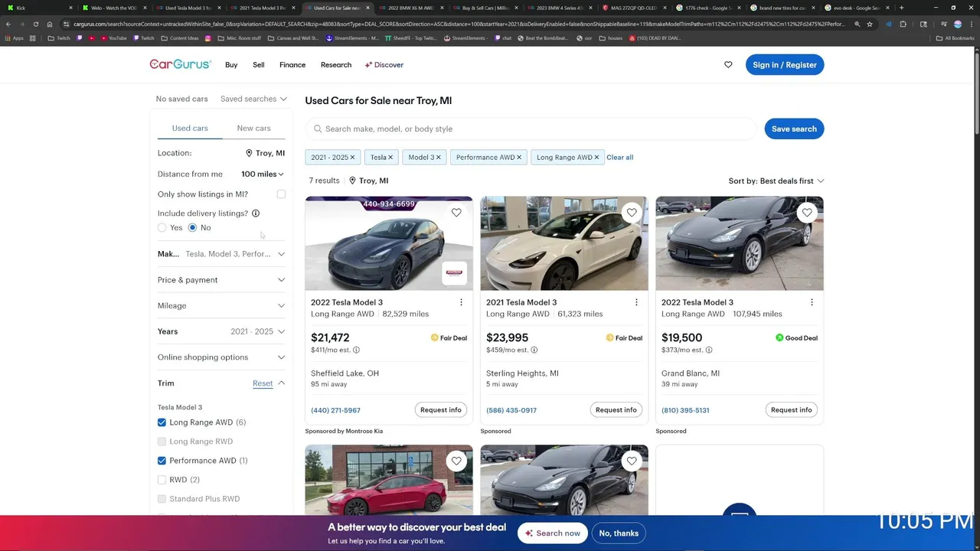Open more options for the $21,472 listing
This screenshot has width=980, height=551.
coord(461,302)
